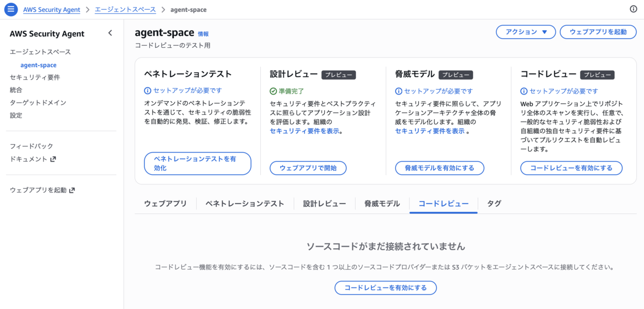Click the green 準備完了 check icon

273,91
